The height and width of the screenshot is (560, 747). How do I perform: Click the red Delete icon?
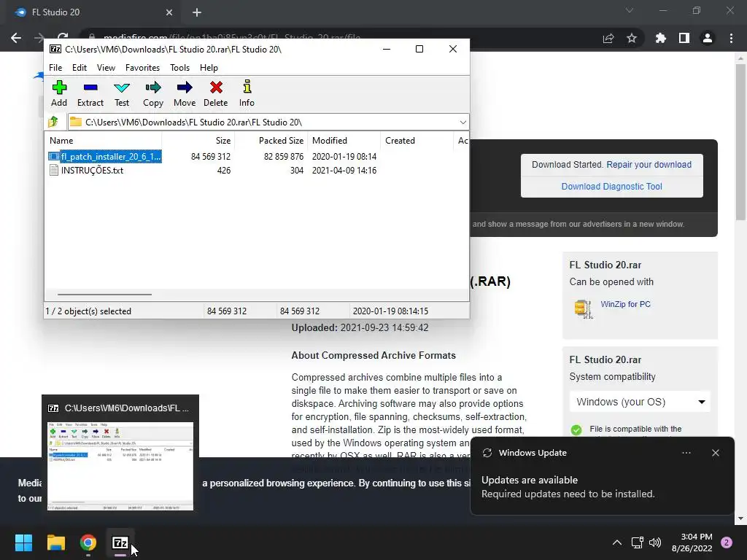pos(216,93)
